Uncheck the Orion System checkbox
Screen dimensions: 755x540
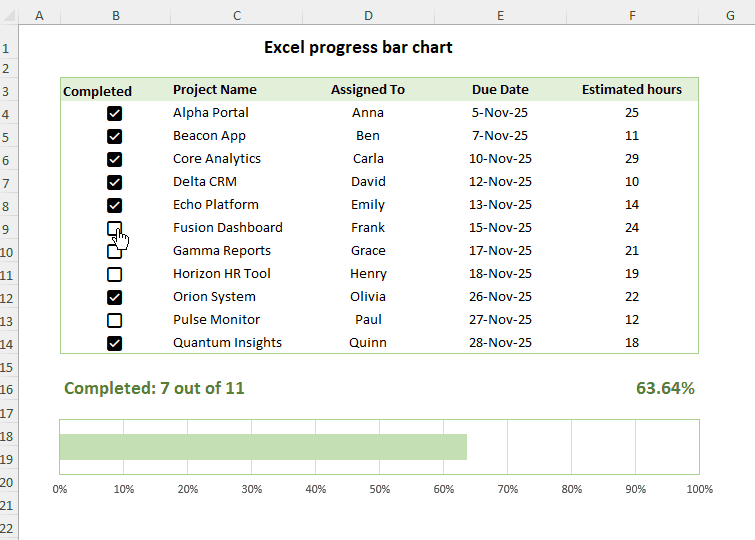[115, 297]
